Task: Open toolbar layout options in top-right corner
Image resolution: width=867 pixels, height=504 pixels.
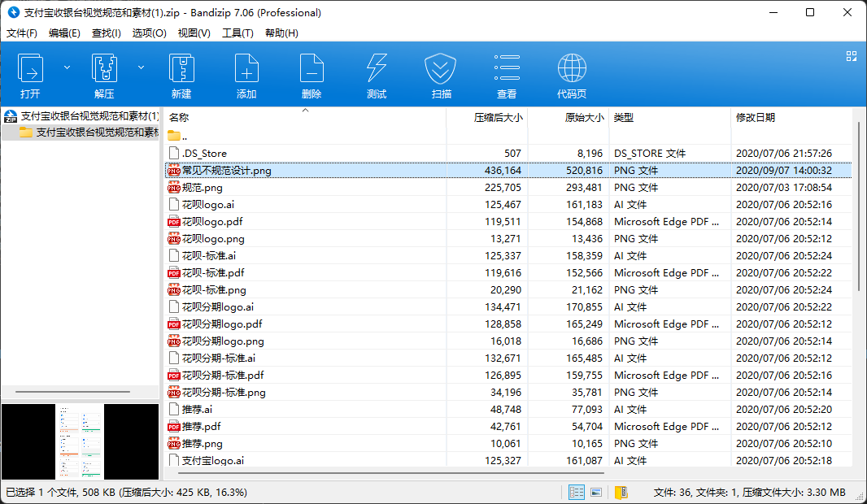Action: pyautogui.click(x=852, y=56)
